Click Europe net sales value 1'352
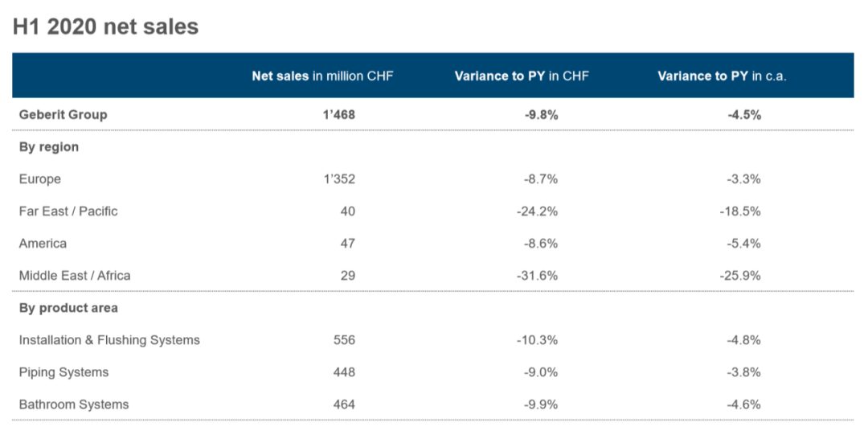The image size is (868, 431). click(338, 179)
